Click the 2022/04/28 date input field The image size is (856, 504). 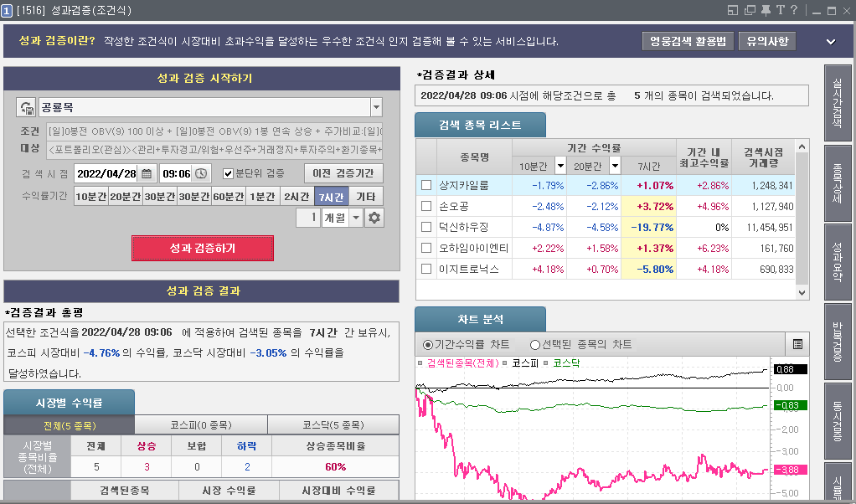(x=107, y=173)
